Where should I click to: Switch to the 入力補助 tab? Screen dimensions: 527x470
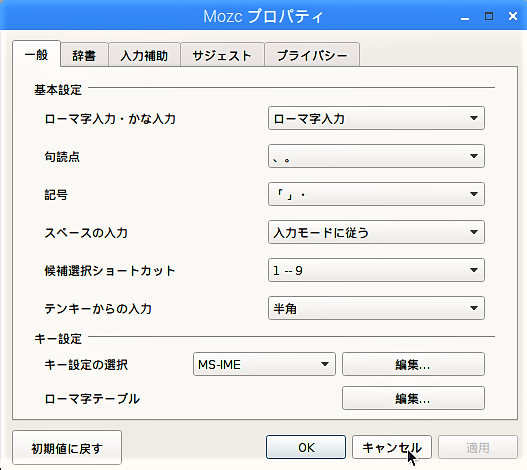tap(144, 55)
